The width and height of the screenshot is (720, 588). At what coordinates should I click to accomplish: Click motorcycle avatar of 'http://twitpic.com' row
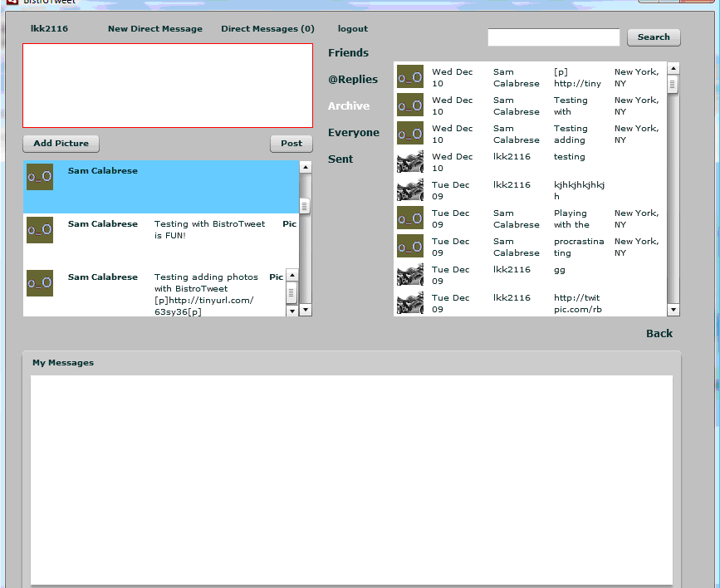coord(410,303)
